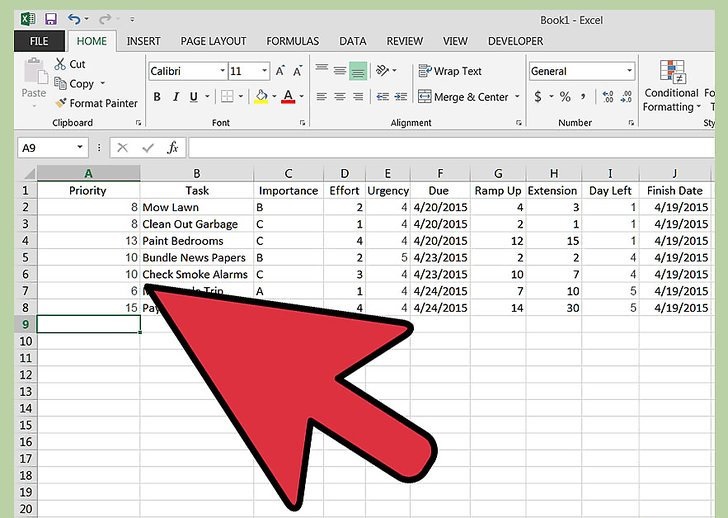This screenshot has height=518, width=728.
Task: Open the Borders options arrow
Action: pos(240,97)
